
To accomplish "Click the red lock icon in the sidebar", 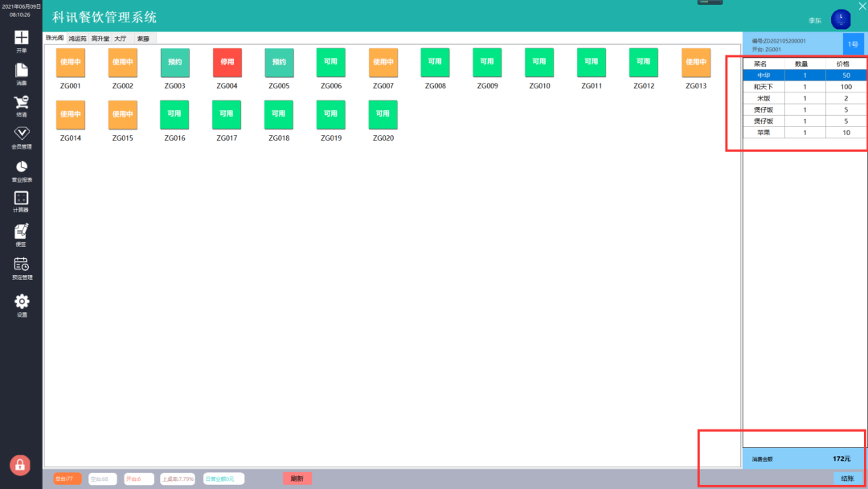I will [20, 465].
